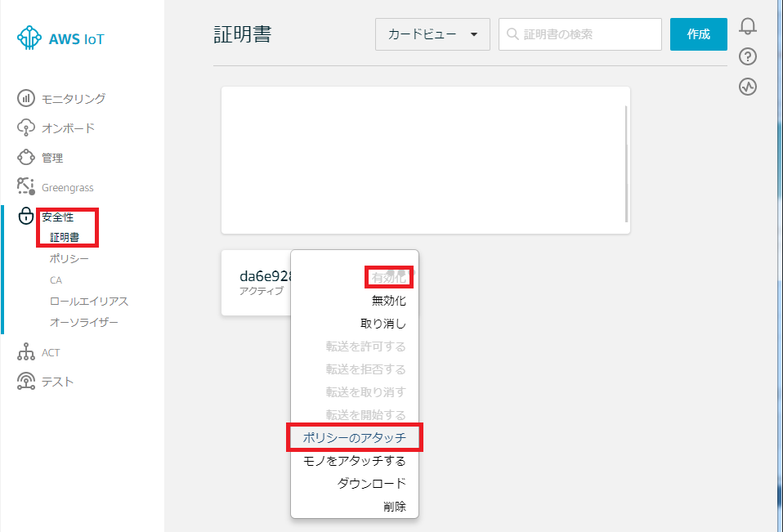Image resolution: width=783 pixels, height=532 pixels.
Task: Click the scrollbar in the empty card
Action: pos(626,163)
